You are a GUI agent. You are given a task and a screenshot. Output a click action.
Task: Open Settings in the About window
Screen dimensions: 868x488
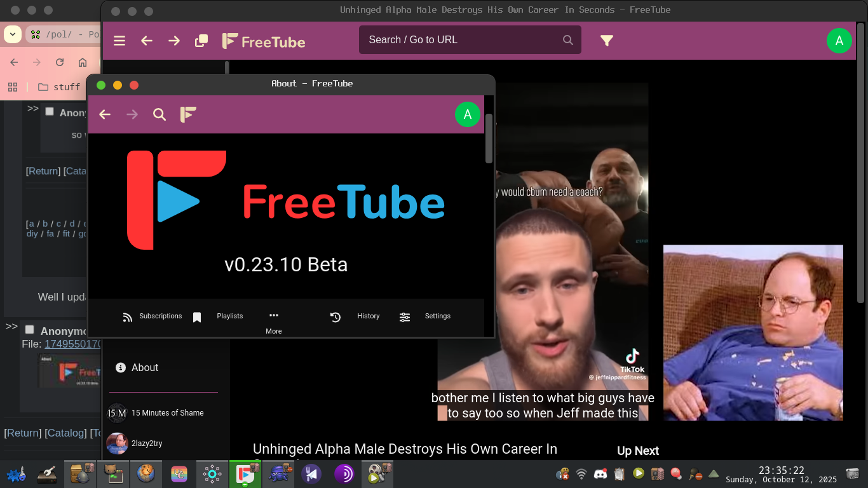424,316
